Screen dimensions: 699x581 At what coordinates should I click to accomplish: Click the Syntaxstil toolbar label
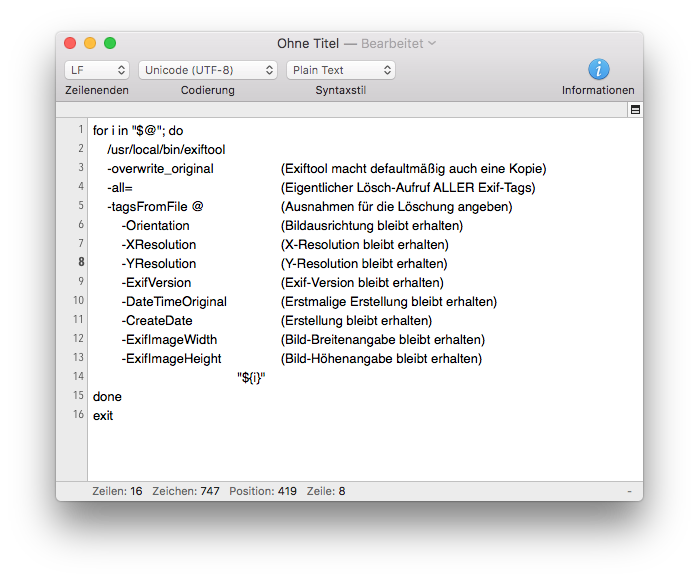point(341,90)
